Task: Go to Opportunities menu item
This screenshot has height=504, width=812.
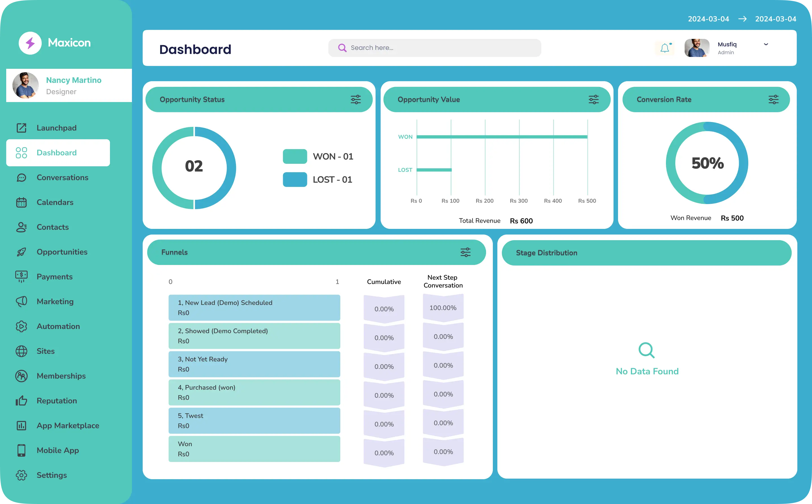Action: (62, 252)
